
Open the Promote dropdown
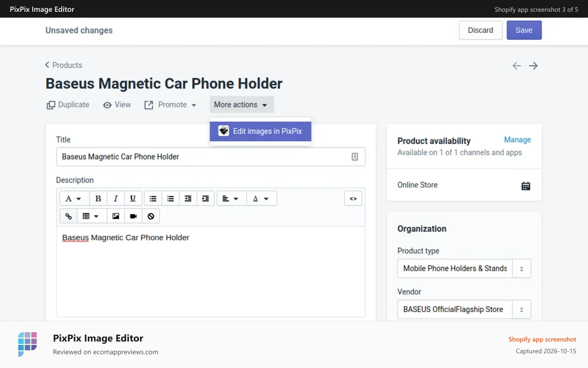pos(171,105)
